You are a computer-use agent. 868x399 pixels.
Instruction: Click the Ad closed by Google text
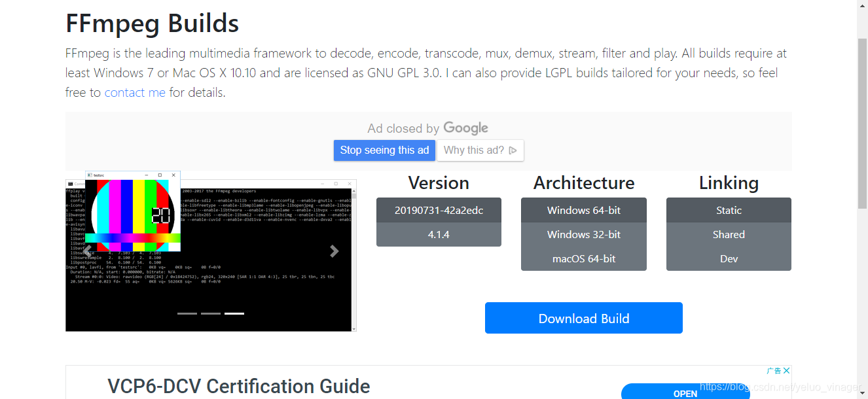[x=428, y=128]
